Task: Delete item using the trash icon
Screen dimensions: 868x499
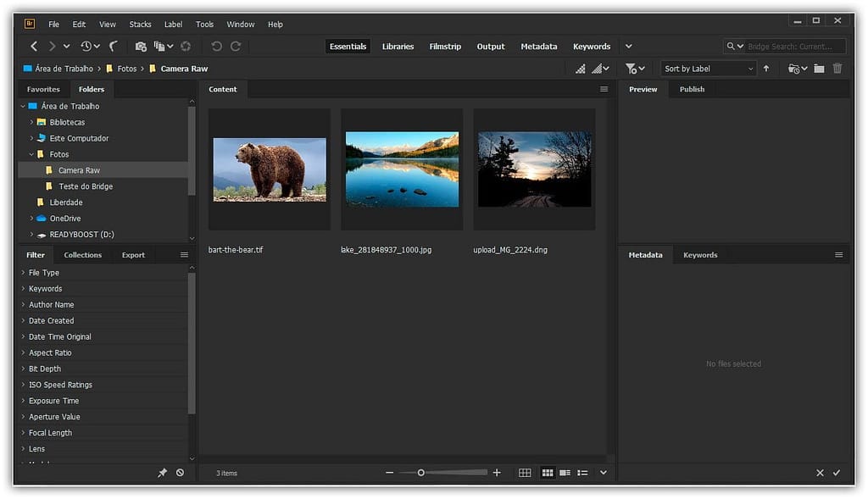Action: [x=837, y=68]
